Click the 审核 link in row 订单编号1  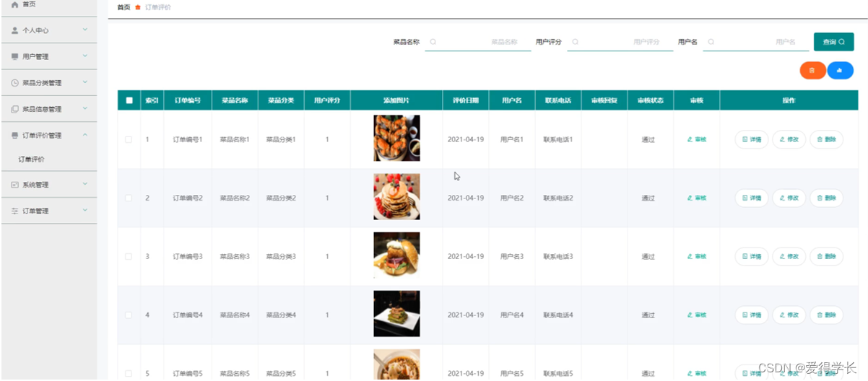tap(696, 139)
